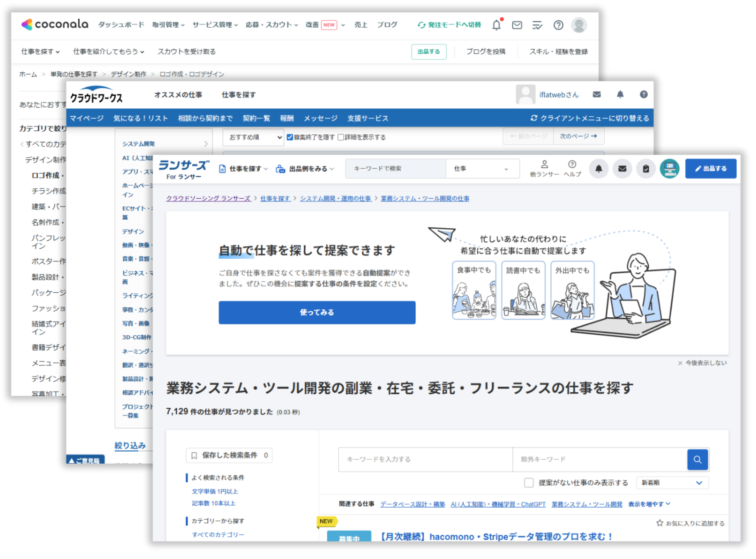Open the 新着順 sort dropdown
This screenshot has width=756, height=559.
[x=672, y=482]
